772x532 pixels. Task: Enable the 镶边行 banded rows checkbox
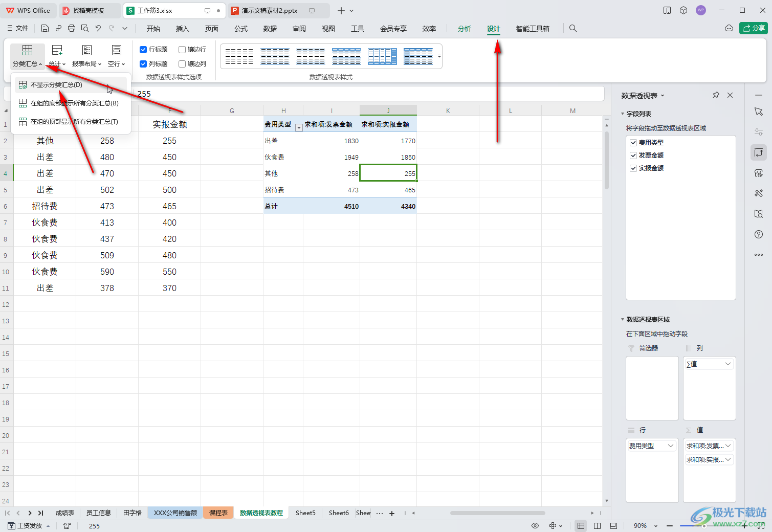tap(182, 50)
